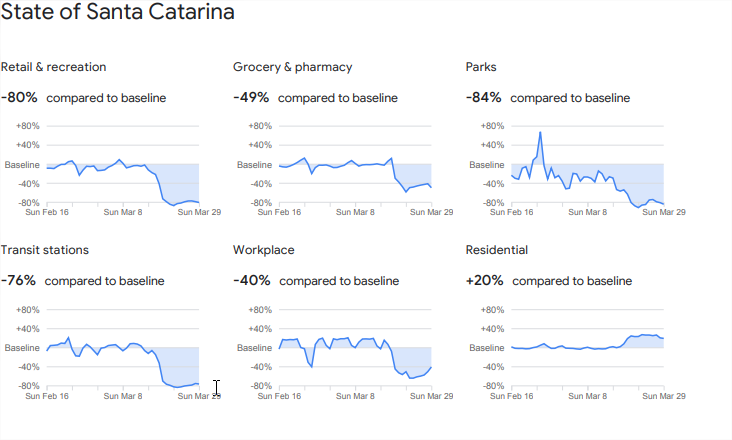Click the -80% retail figure
The height and width of the screenshot is (440, 732).
20,98
